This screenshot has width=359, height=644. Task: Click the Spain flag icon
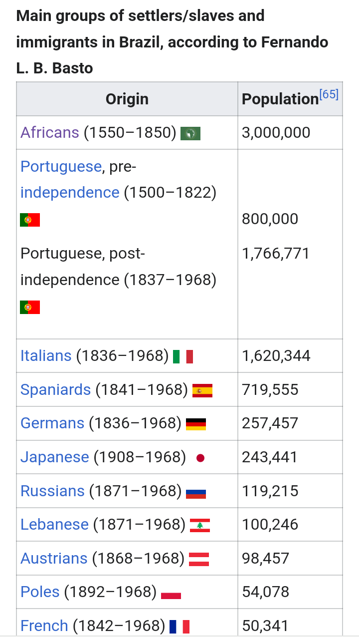[202, 390]
